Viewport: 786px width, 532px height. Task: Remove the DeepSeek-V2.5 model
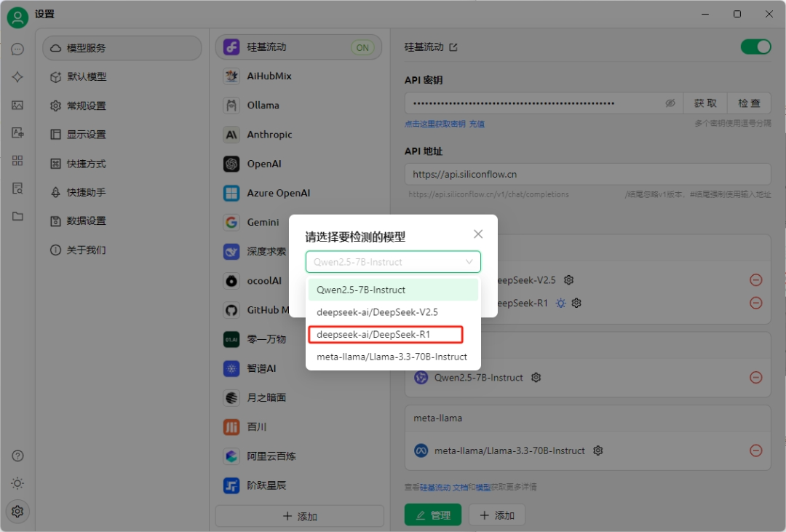point(756,279)
